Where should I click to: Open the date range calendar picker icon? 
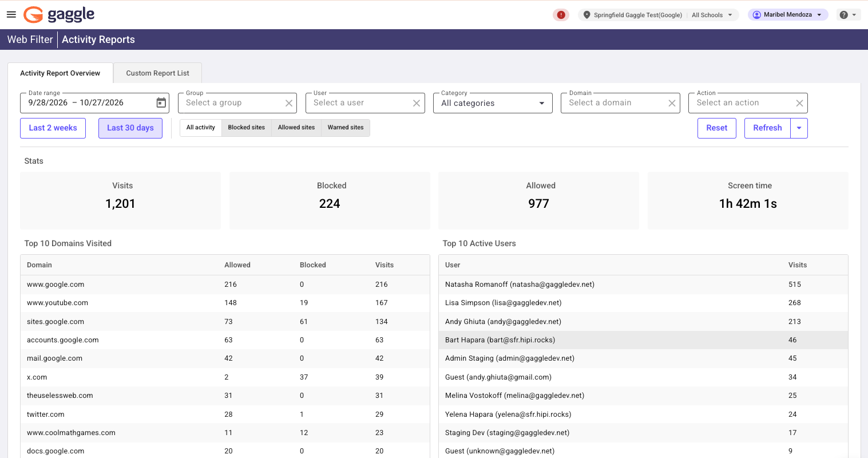click(x=161, y=102)
